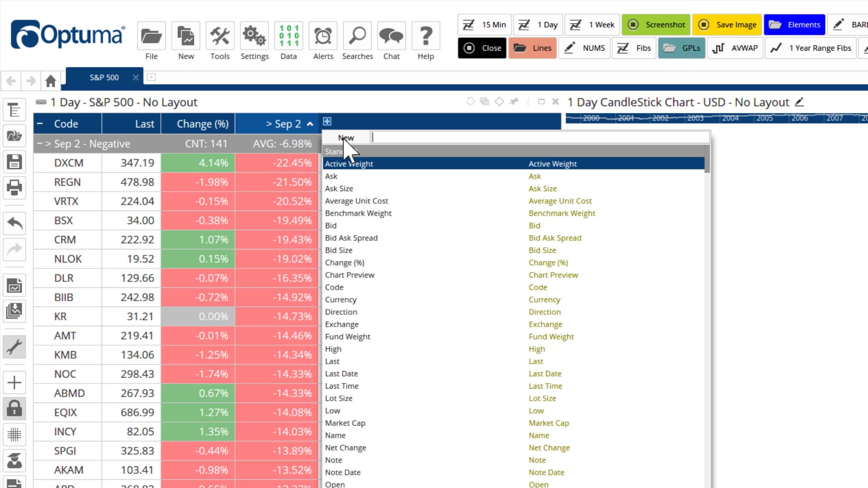This screenshot has width=868, height=488.
Task: Click the chain link icon beside watchlist title
Action: coord(41,102)
